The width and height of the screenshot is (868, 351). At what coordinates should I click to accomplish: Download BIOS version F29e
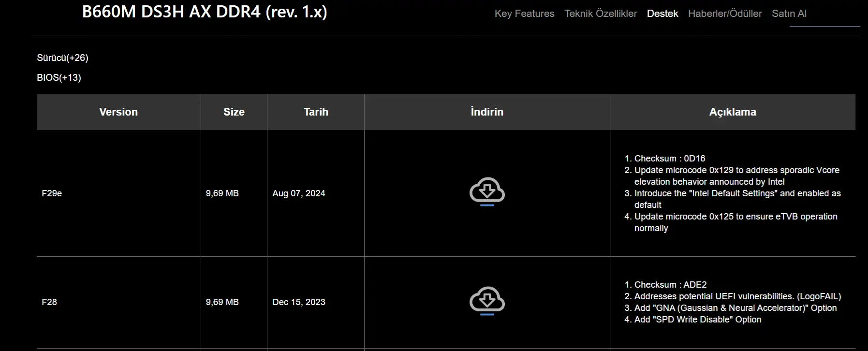(x=487, y=192)
